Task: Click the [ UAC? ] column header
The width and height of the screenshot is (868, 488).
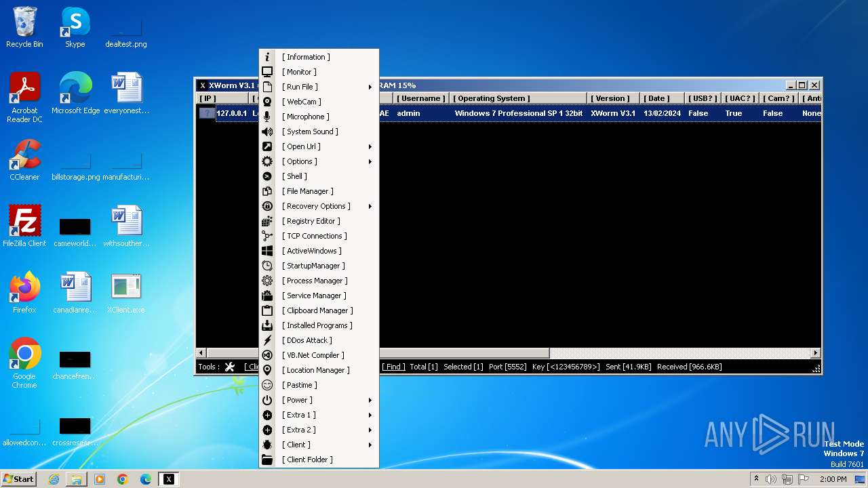Action: coord(740,98)
